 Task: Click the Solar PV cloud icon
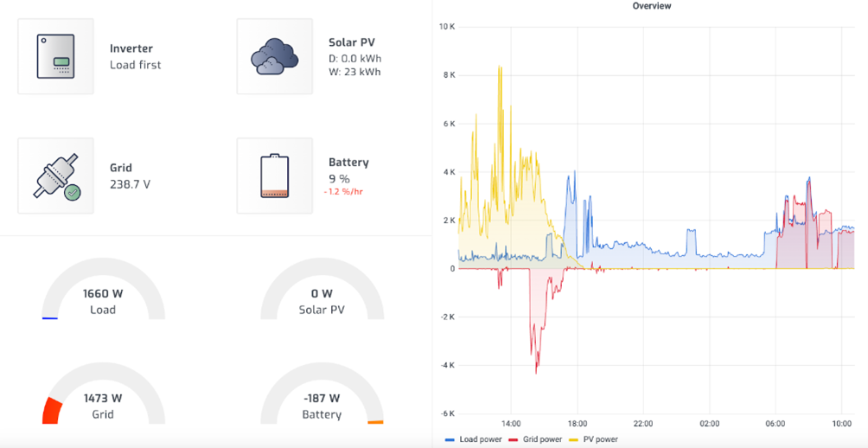[274, 56]
